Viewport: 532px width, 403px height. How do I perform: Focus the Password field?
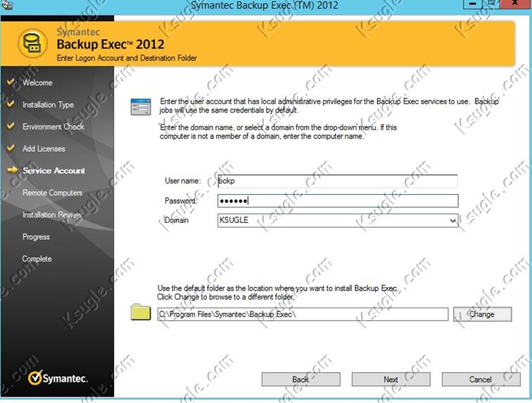click(x=338, y=201)
